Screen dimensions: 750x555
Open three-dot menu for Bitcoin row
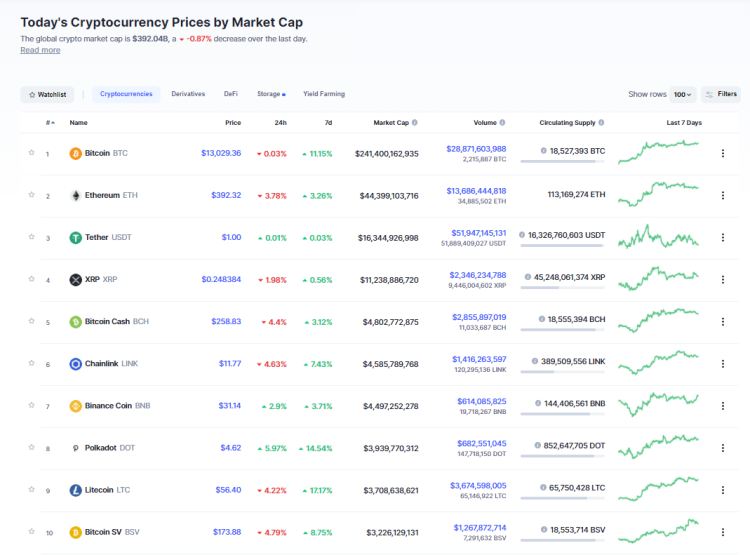(x=723, y=154)
